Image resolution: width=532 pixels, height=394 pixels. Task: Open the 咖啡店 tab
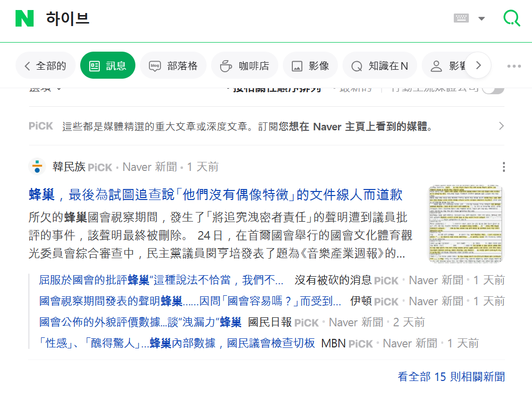pos(245,66)
